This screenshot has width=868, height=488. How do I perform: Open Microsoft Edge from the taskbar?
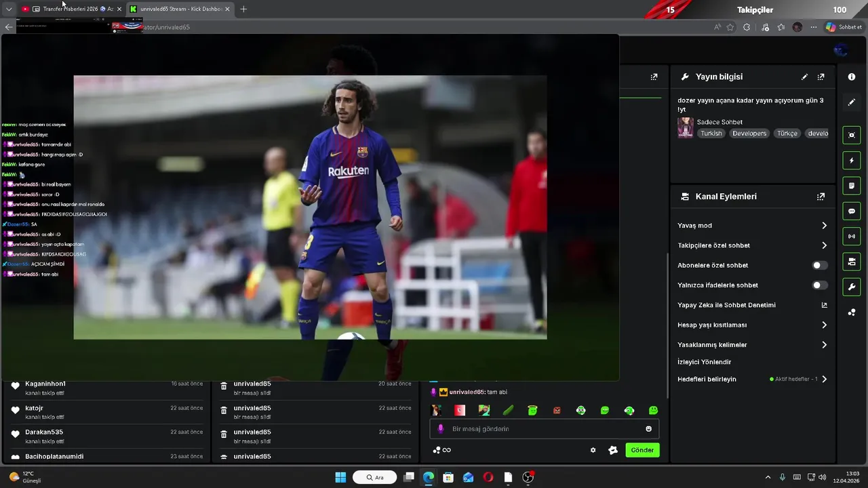coord(429,478)
